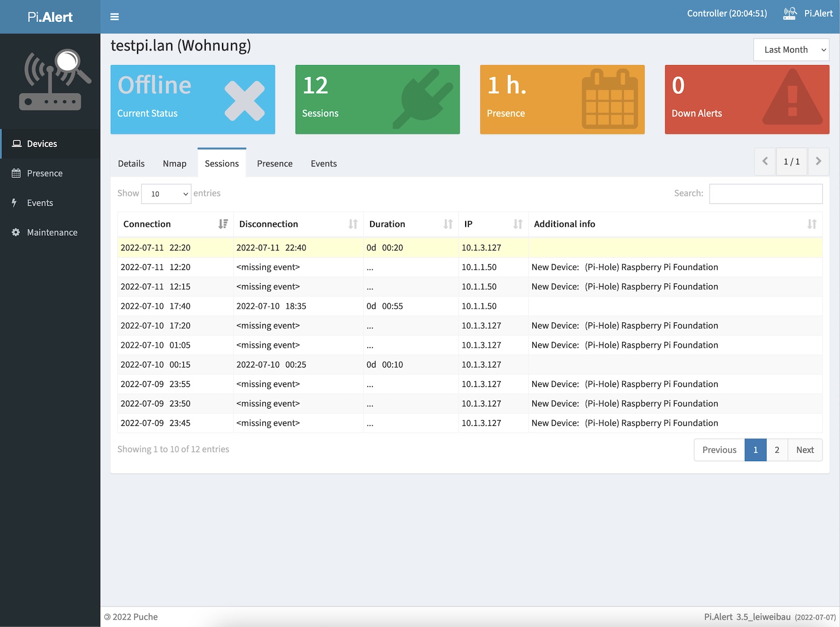Go to page 2 of sessions
Image resolution: width=840 pixels, height=627 pixels.
point(777,450)
